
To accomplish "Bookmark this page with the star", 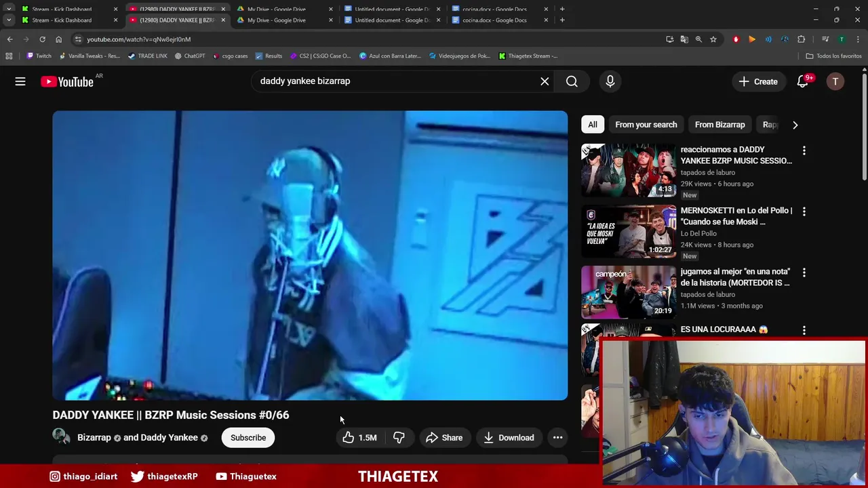I will point(713,39).
